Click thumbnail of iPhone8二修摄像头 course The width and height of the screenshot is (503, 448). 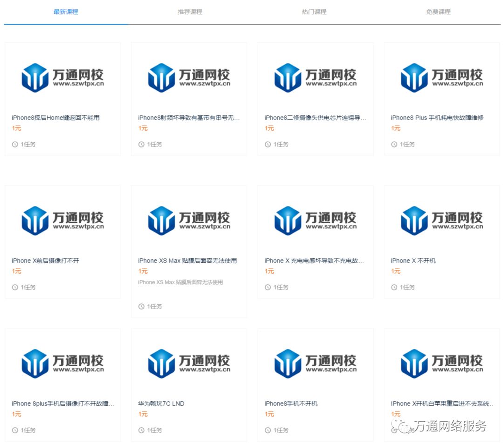(x=316, y=78)
